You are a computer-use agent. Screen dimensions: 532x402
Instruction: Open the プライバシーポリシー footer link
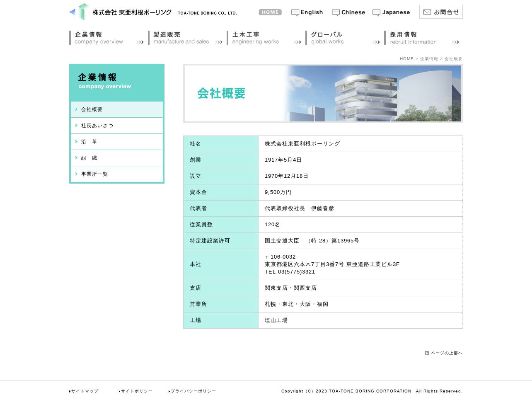[x=193, y=391]
